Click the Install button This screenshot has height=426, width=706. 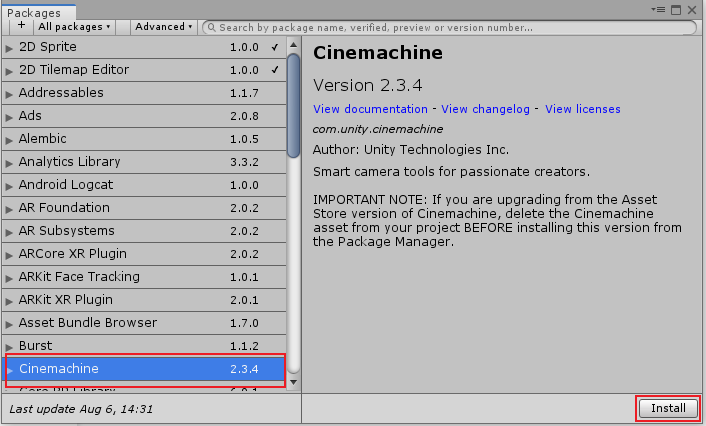[x=668, y=408]
